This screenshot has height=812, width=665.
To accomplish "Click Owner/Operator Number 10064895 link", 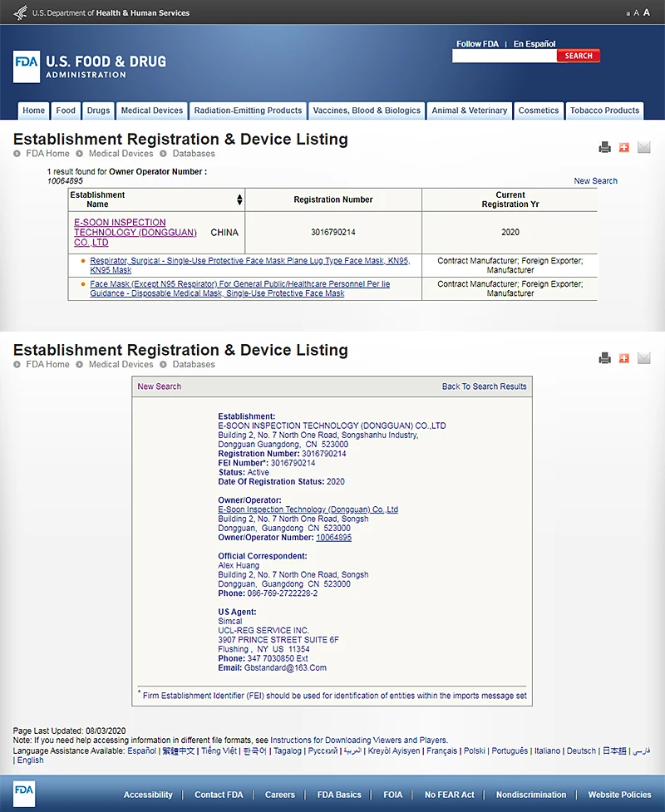I will coord(334,538).
